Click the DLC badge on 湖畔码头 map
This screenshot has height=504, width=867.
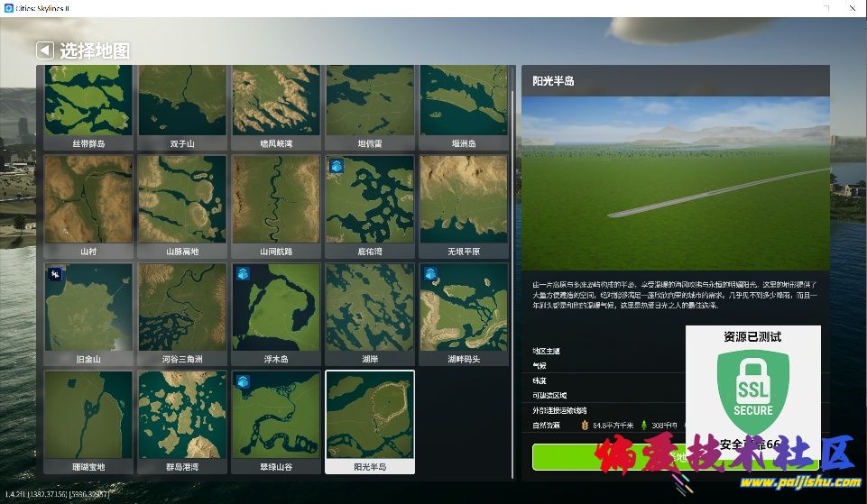430,274
